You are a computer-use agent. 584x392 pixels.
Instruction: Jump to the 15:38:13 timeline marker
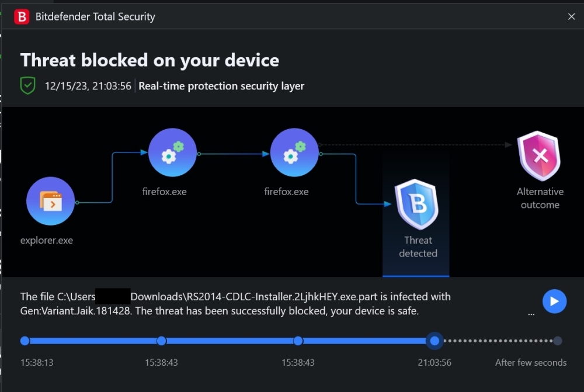pos(25,341)
